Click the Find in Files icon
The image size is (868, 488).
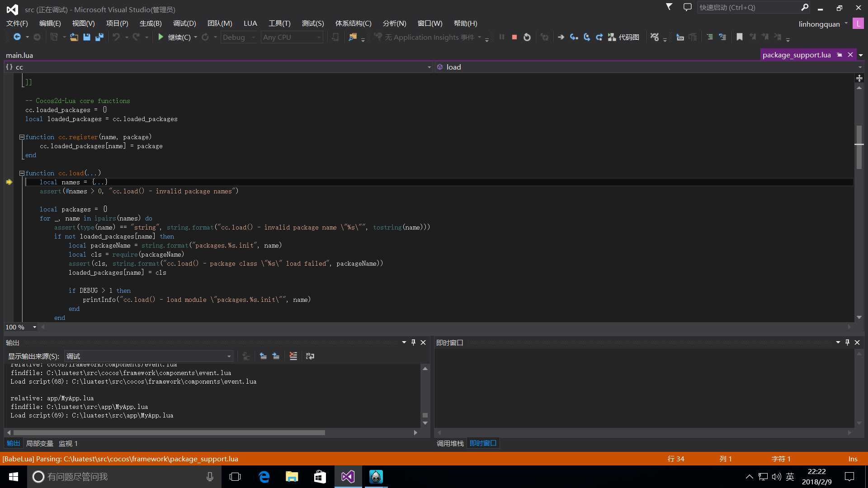tap(353, 37)
